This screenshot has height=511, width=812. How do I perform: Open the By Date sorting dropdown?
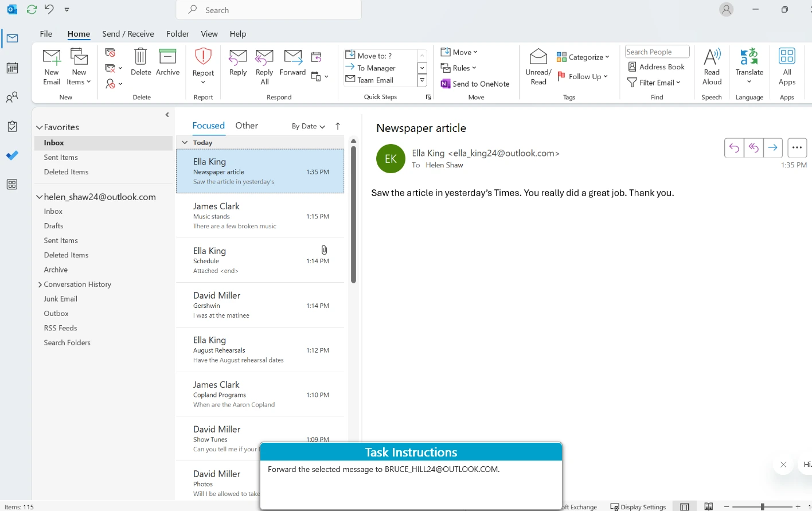307,126
